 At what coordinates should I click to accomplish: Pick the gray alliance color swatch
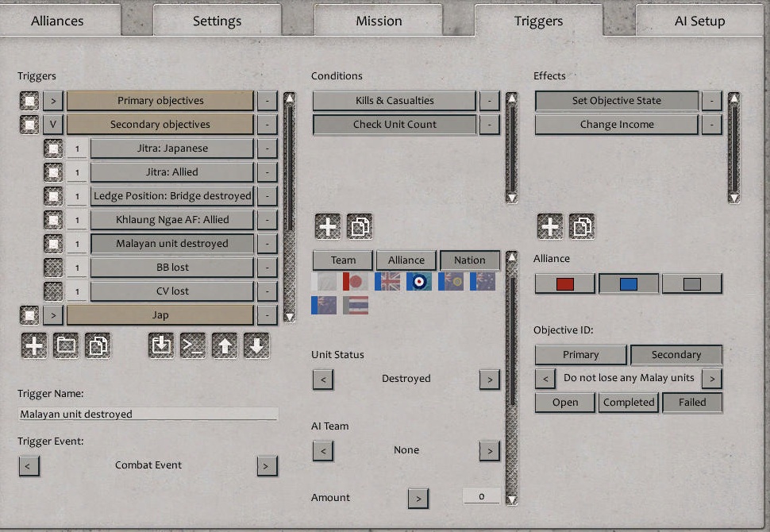pyautogui.click(x=692, y=284)
